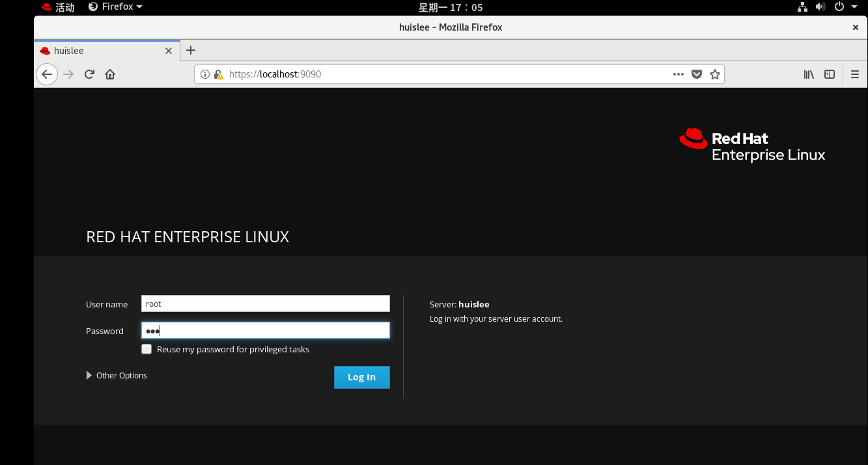
Task: Select the huislee browser tab
Action: point(106,51)
